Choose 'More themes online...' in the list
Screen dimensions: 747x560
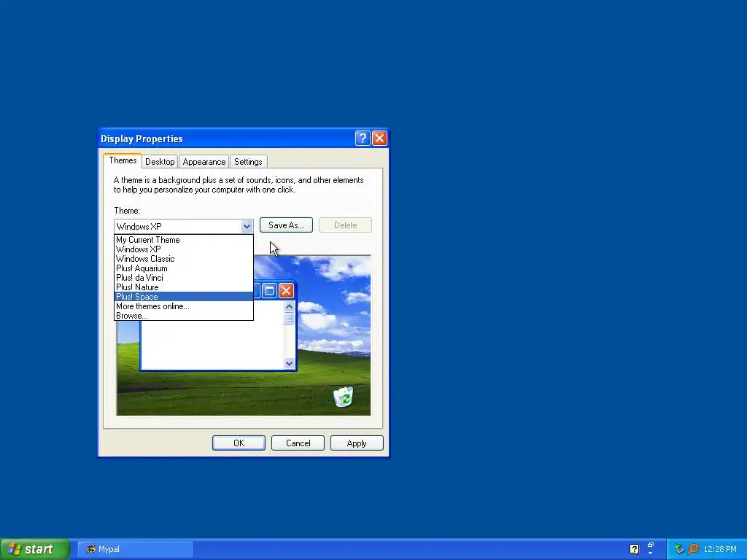pyautogui.click(x=183, y=306)
